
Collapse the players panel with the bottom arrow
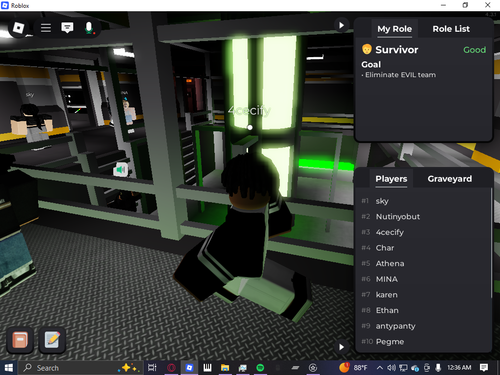pyautogui.click(x=341, y=347)
